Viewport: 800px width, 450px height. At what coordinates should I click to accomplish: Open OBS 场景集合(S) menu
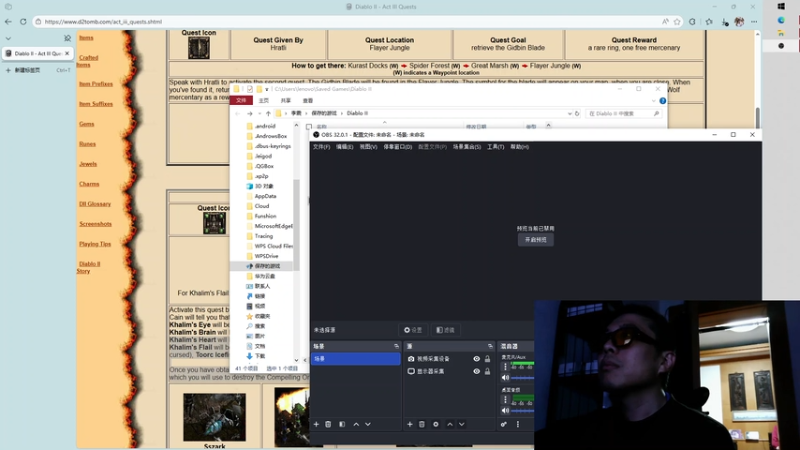(467, 147)
